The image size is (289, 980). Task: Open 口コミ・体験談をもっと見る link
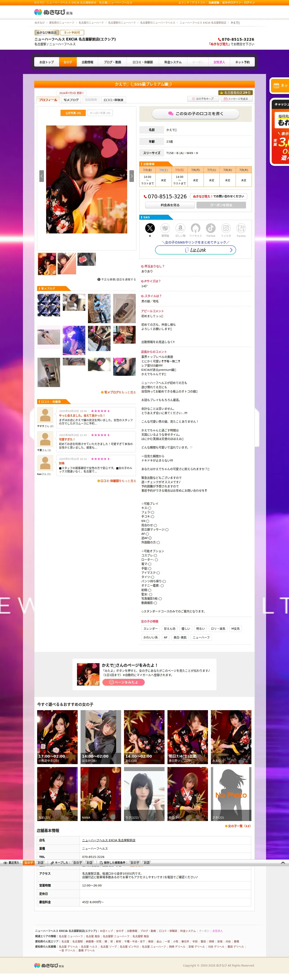tap(117, 481)
